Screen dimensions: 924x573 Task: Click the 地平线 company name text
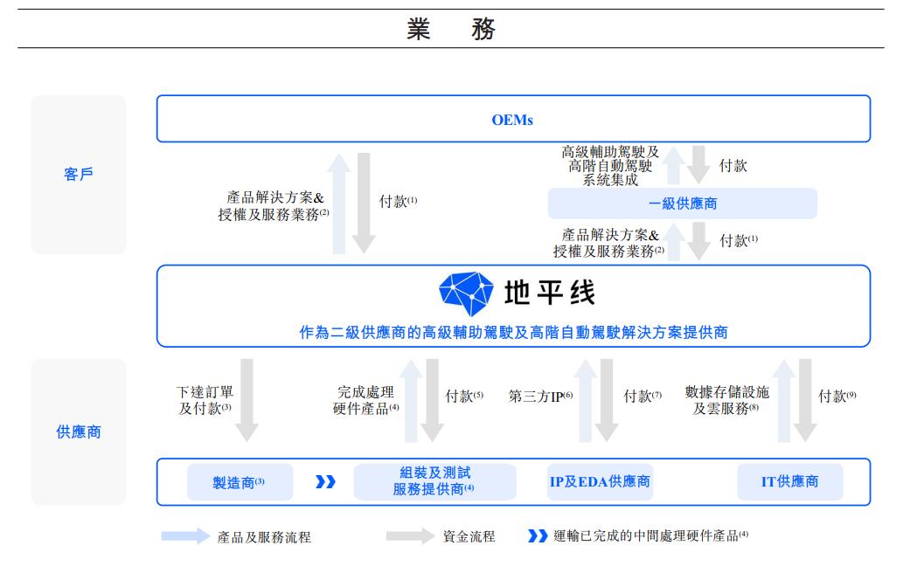tap(550, 293)
